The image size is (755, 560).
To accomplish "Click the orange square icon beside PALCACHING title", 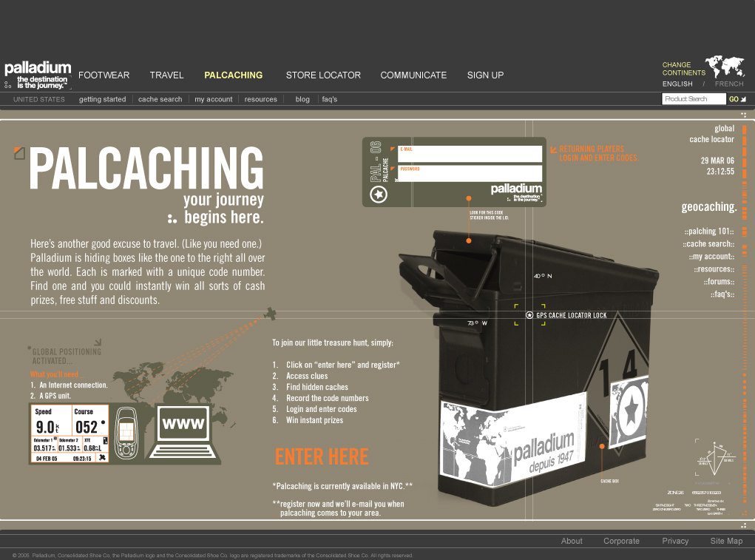I will (19, 153).
